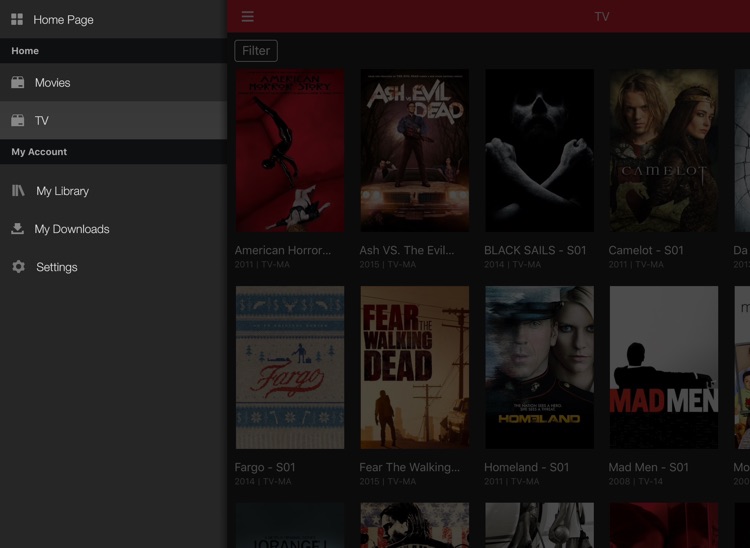Click the TV header title text
The height and width of the screenshot is (548, 750).
pyautogui.click(x=602, y=17)
